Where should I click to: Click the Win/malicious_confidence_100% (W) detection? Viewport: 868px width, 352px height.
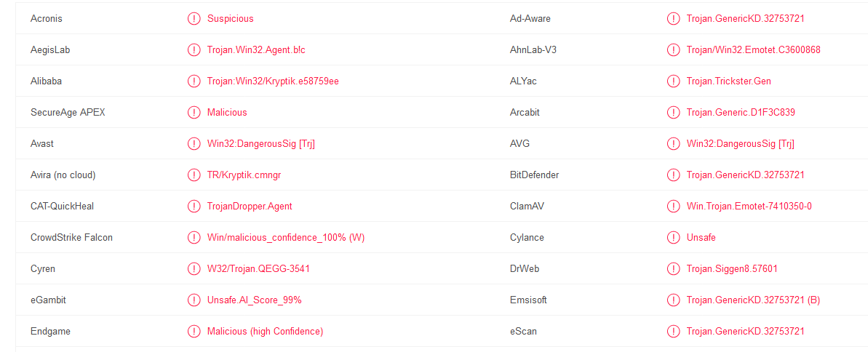(286, 237)
